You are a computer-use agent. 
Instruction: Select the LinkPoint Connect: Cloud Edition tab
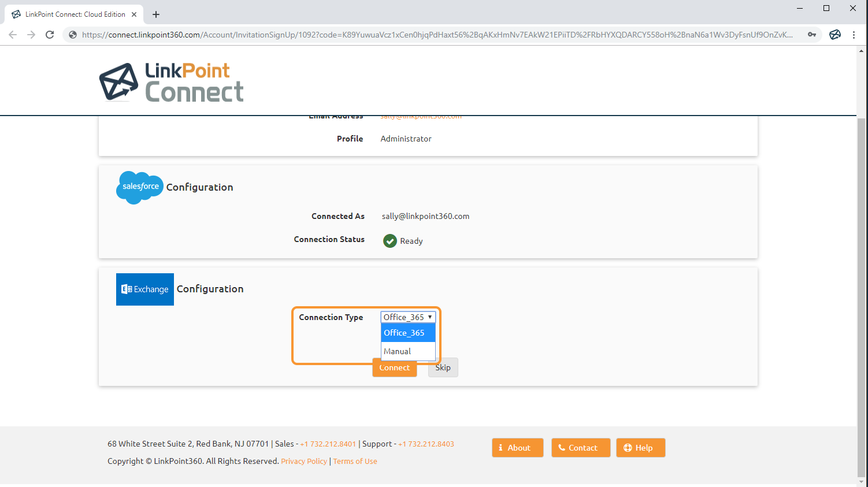(74, 14)
